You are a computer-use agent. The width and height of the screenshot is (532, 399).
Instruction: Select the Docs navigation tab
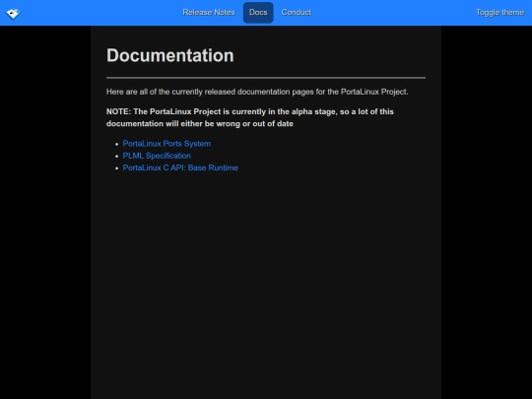(x=258, y=12)
